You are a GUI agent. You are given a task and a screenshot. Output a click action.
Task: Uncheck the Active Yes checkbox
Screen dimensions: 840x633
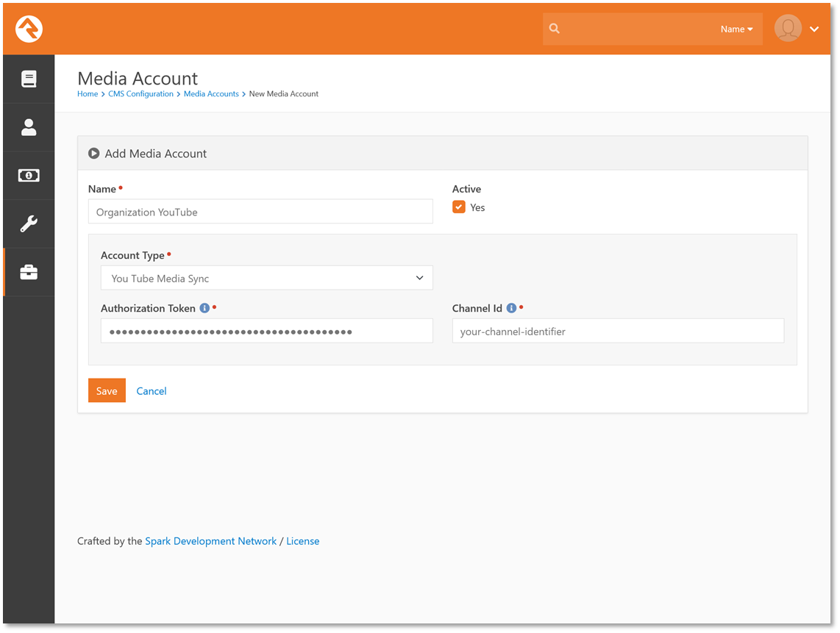coord(459,207)
